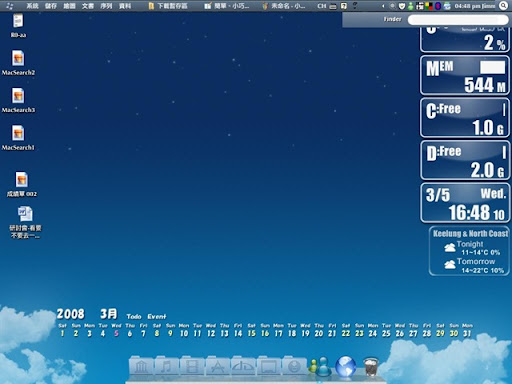The height and width of the screenshot is (384, 512).
Task: Open the Trash bin in the dock
Action: [x=370, y=366]
